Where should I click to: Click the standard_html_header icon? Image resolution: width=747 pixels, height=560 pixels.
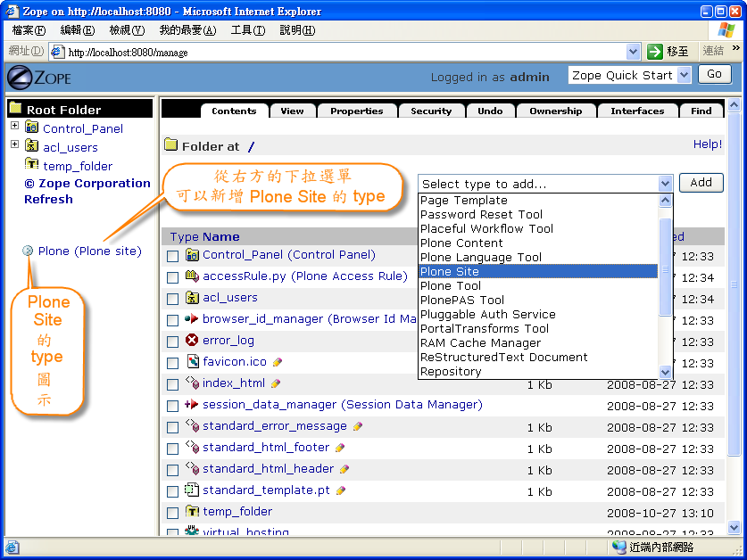pyautogui.click(x=192, y=468)
